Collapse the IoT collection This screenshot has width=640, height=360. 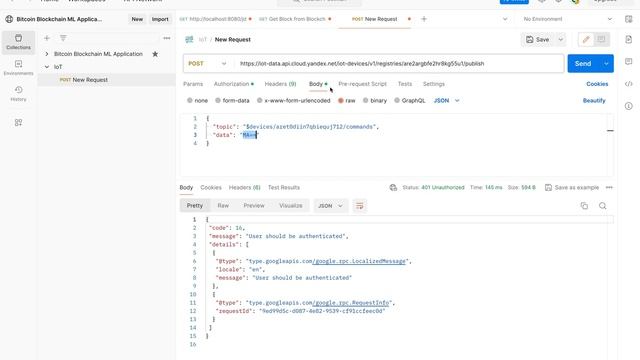(47, 67)
